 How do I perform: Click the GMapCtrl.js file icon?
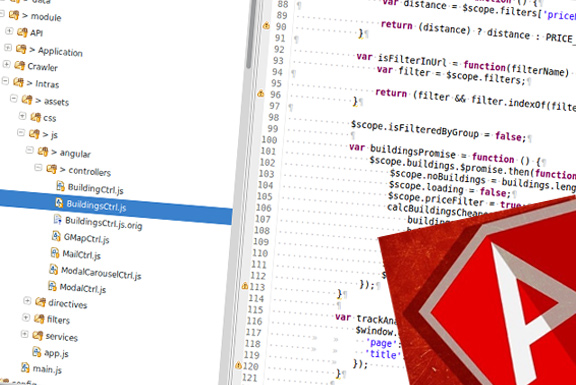click(x=56, y=236)
